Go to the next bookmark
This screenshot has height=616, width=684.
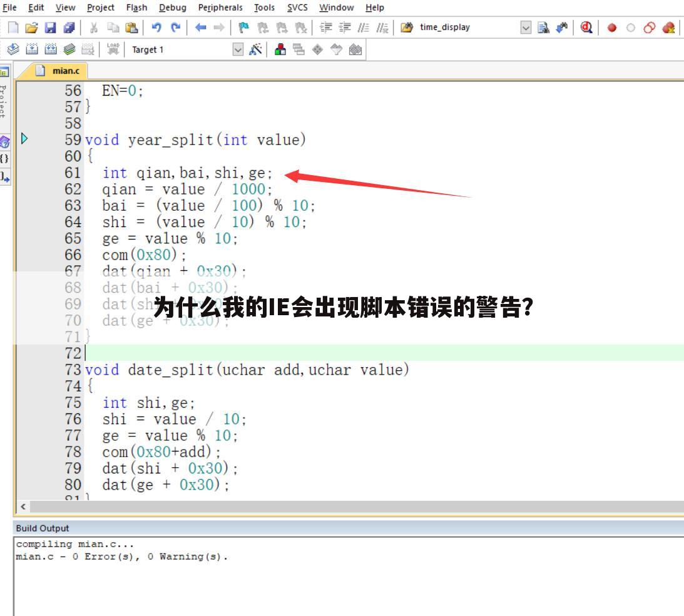coord(282,28)
